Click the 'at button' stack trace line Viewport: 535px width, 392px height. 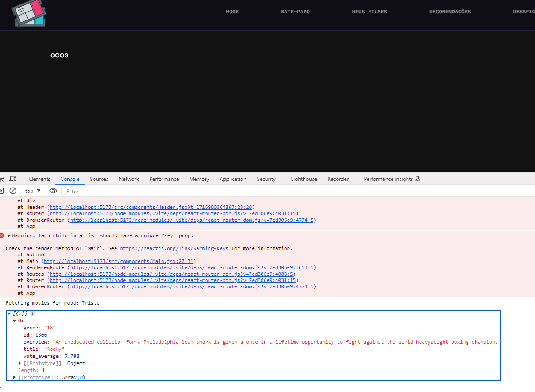coord(31,255)
